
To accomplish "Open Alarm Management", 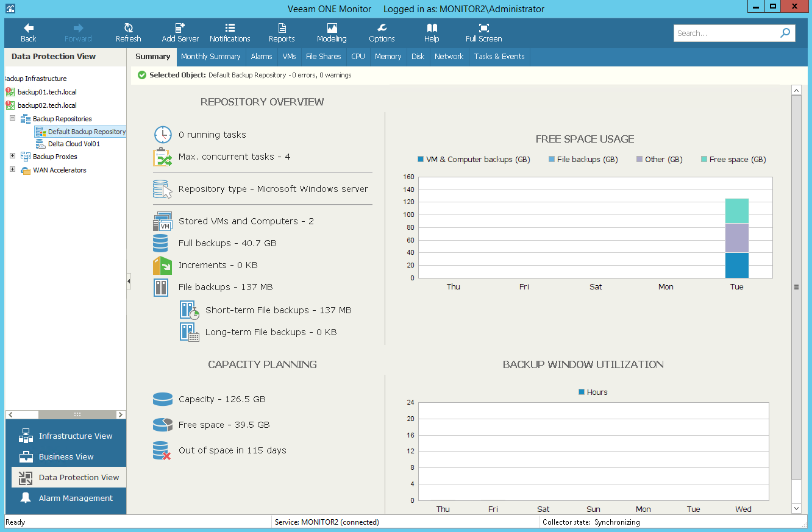I will click(x=69, y=498).
